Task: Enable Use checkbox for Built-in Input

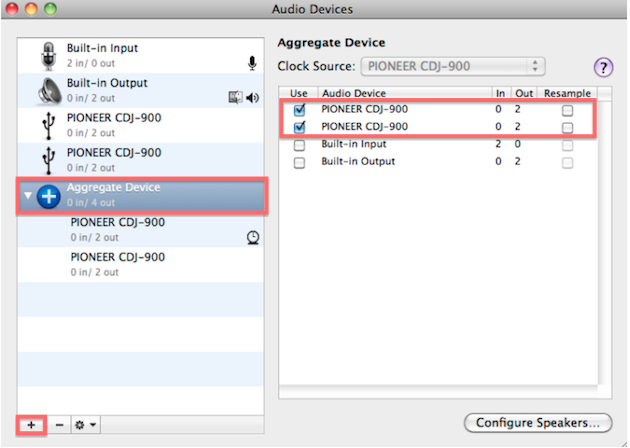Action: 299,145
